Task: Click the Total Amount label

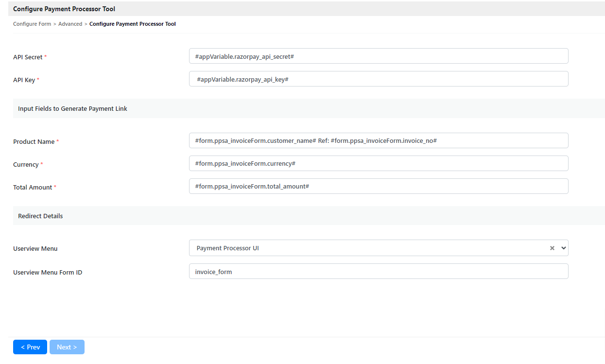Action: 33,187
